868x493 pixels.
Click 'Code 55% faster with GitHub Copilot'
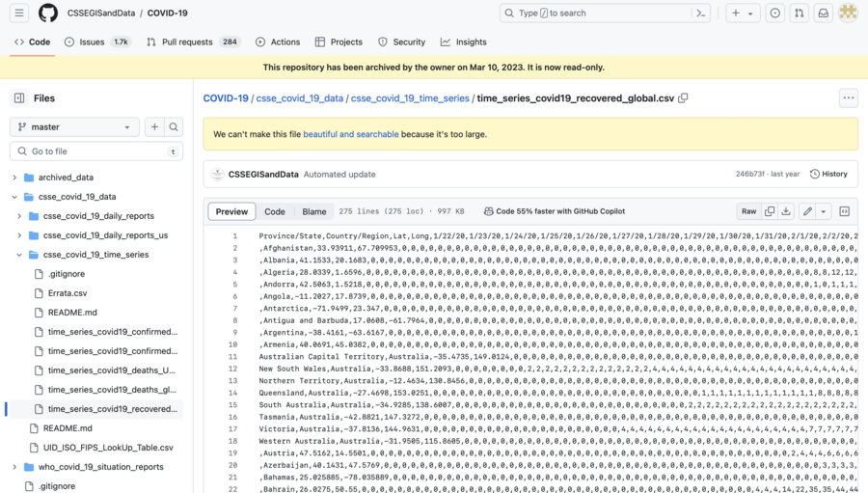[x=555, y=211]
